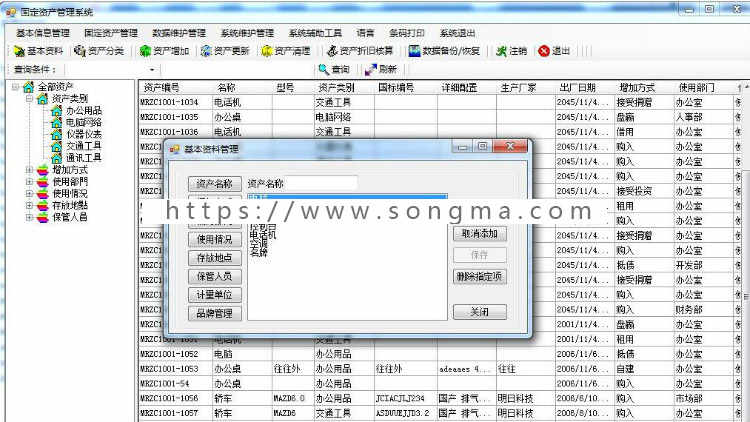Open the 语言 menu
Image resolution: width=750 pixels, height=422 pixels.
pos(365,33)
